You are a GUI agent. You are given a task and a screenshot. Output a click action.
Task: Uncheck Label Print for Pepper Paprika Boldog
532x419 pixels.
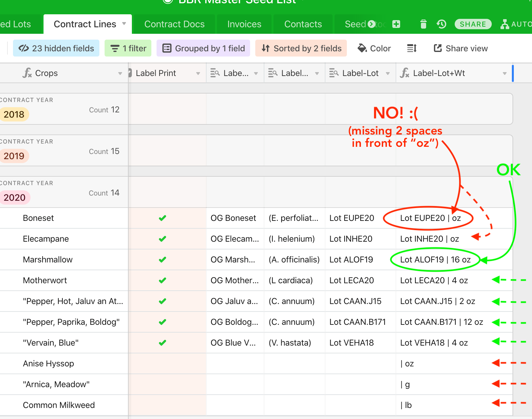163,322
